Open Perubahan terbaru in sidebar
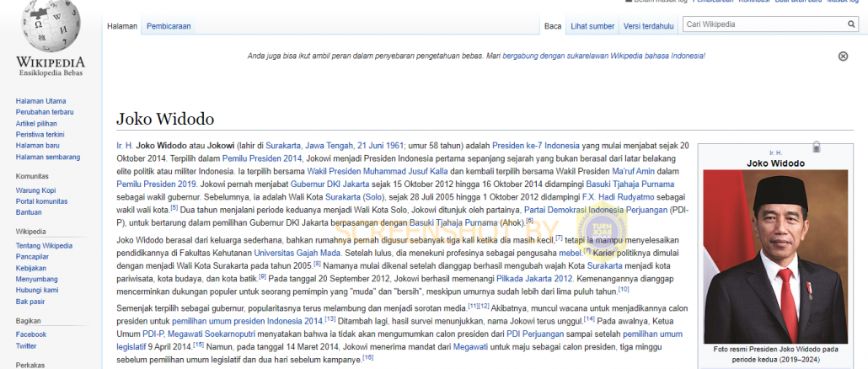 click(x=45, y=112)
